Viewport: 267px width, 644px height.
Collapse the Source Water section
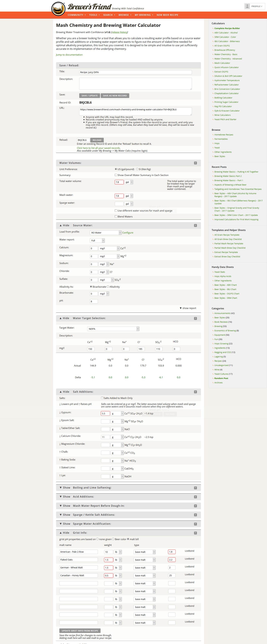(x=64, y=225)
